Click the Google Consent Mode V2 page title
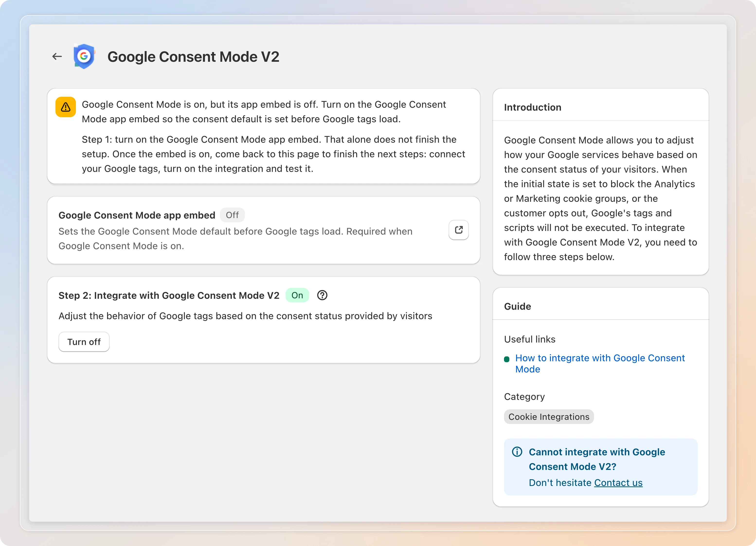This screenshot has width=756, height=546. coord(193,57)
